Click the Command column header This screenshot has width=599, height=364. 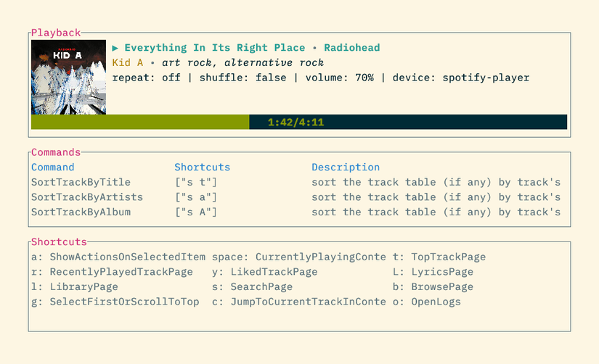pyautogui.click(x=53, y=167)
